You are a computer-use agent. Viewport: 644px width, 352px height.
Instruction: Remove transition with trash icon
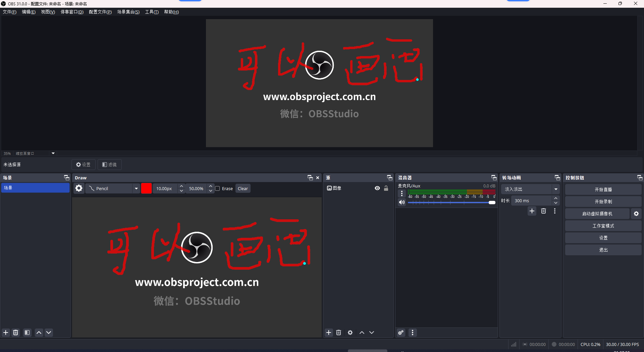click(x=544, y=211)
